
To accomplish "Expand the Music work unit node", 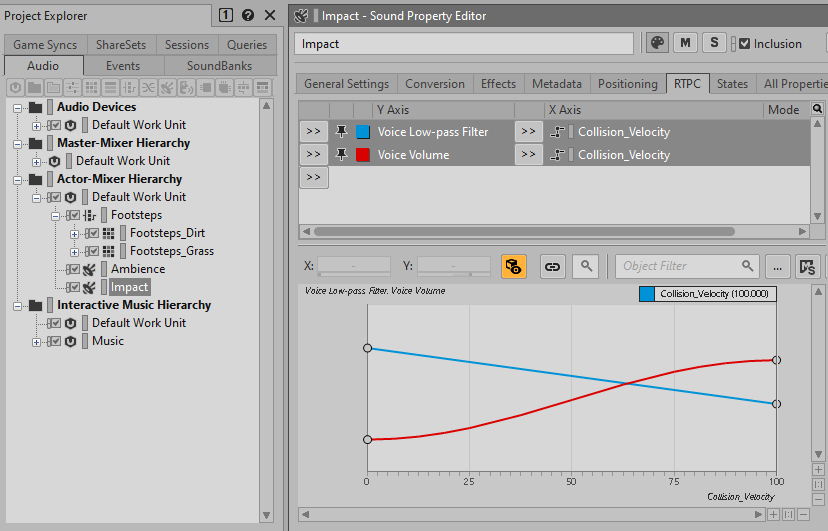I will pos(37,341).
